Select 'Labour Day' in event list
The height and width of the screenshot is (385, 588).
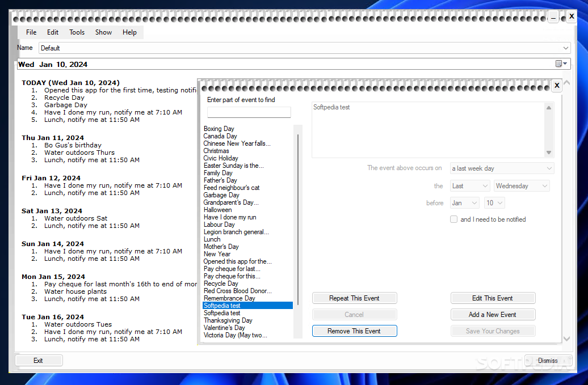tap(220, 225)
